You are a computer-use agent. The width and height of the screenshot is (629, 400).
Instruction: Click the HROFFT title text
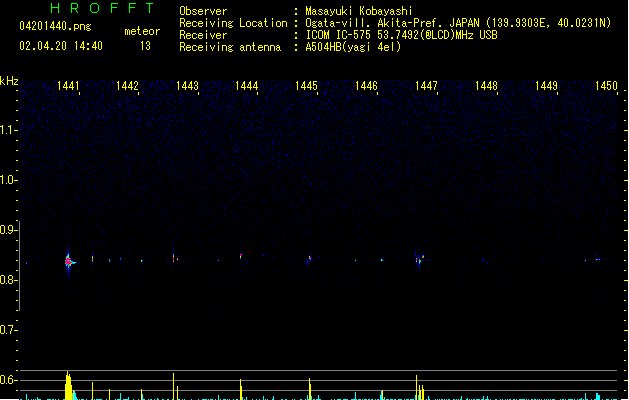[x=102, y=8]
